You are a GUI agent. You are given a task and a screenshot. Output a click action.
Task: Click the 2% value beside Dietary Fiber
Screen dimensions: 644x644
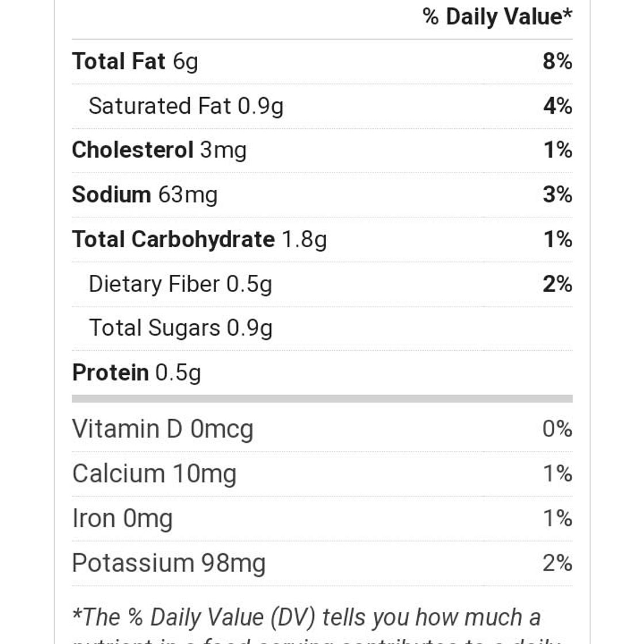point(557,284)
